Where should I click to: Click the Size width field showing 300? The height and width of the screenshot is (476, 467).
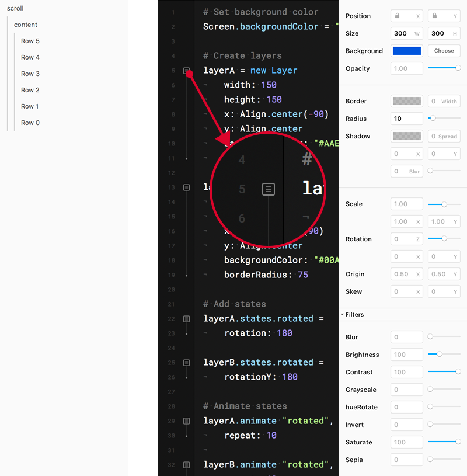tap(406, 33)
